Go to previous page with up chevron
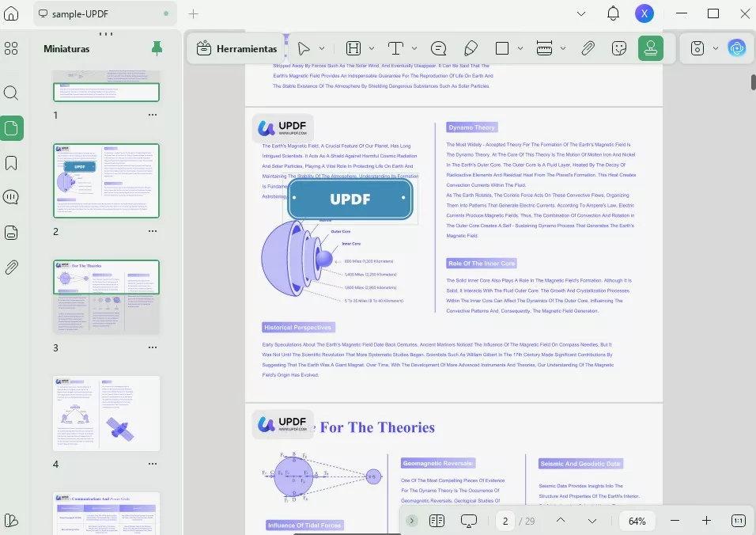Viewport: 756px width, 535px height. click(x=560, y=521)
